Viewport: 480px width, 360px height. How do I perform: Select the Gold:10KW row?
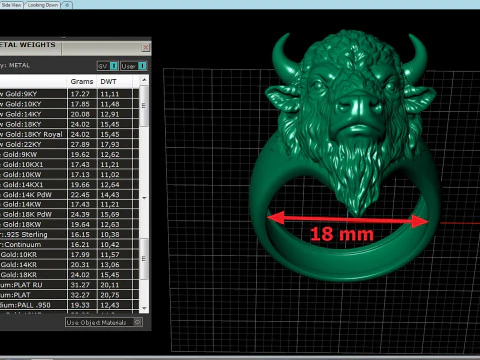coord(69,174)
